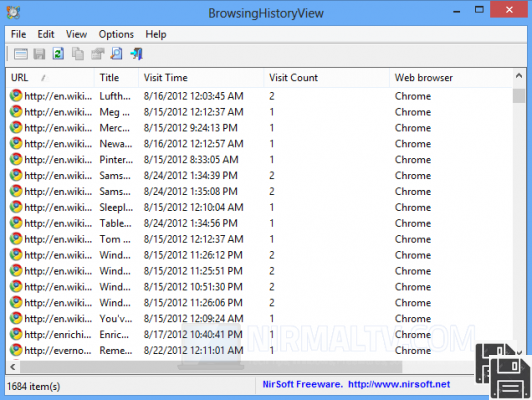Viewport: 532px width, 400px height.
Task: Select the row titled Sleepl...
Action: (x=259, y=207)
